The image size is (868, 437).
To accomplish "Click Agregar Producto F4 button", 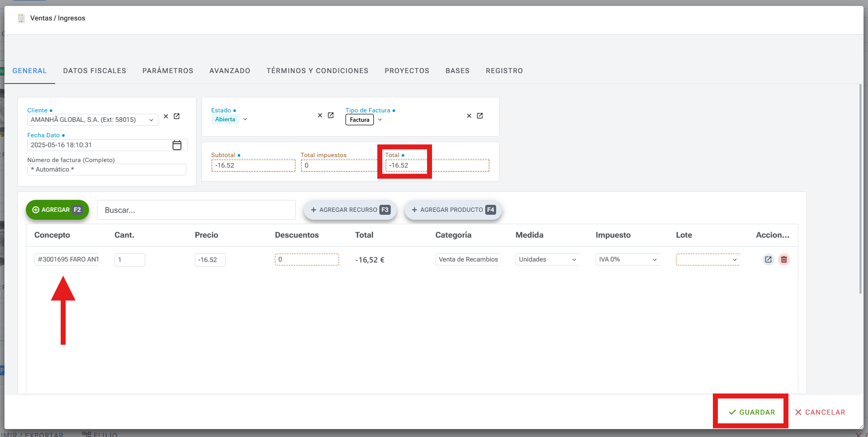I will pos(453,210).
